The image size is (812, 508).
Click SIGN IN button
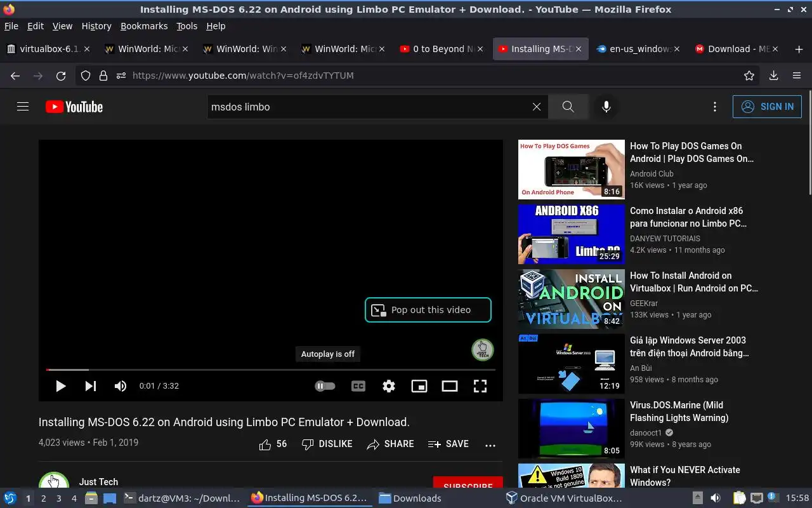tap(767, 107)
